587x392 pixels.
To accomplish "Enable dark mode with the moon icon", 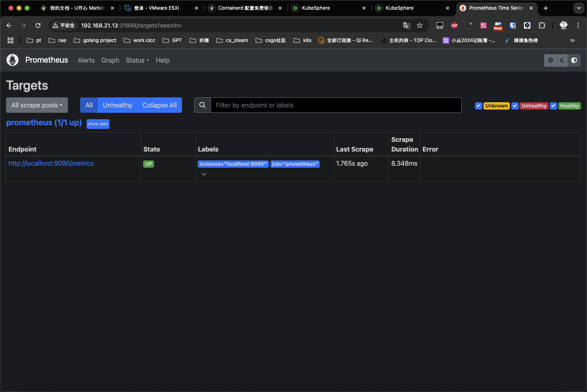I will pyautogui.click(x=562, y=60).
